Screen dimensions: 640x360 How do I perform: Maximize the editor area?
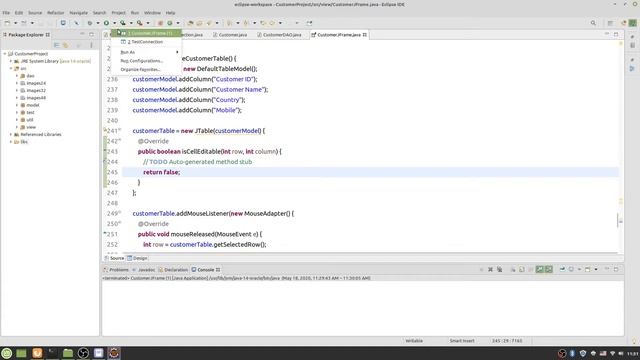click(616, 35)
